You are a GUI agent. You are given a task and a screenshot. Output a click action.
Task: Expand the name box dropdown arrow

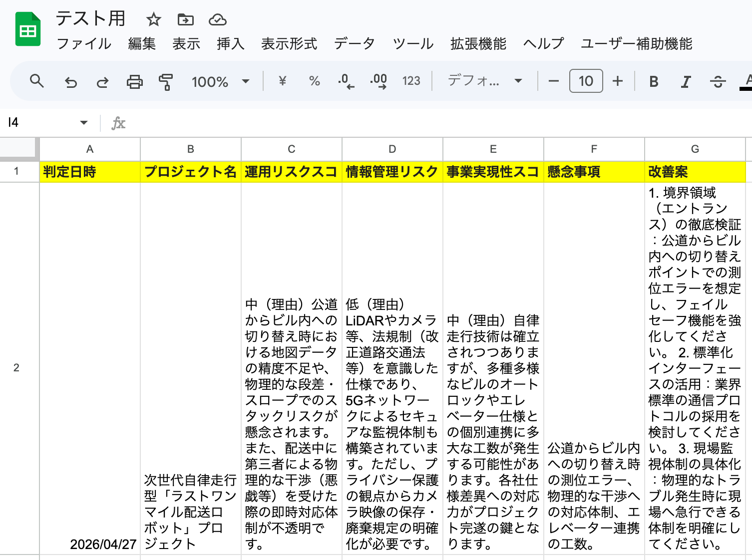83,123
